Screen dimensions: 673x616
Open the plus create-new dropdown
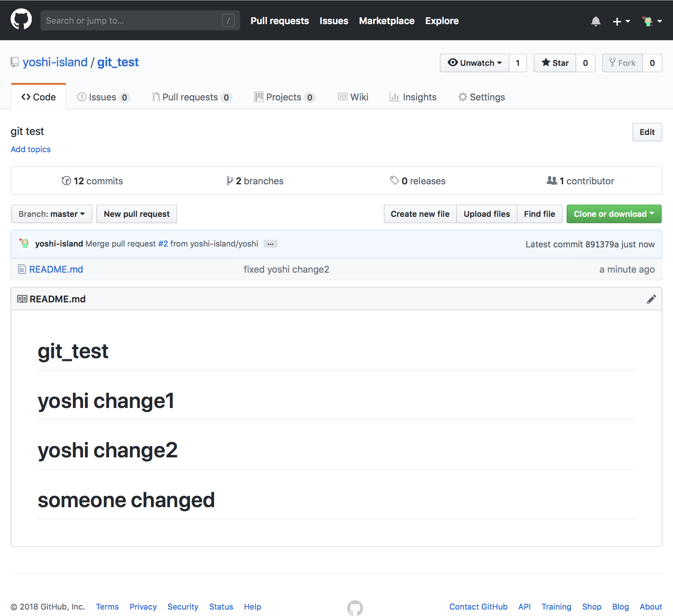(621, 21)
